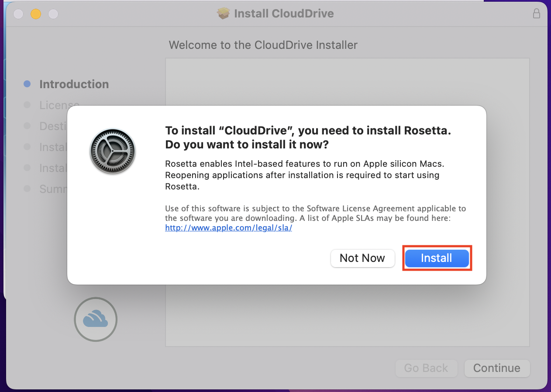This screenshot has height=392, width=551.
Task: Minimize the installer with the yellow button
Action: 36,14
